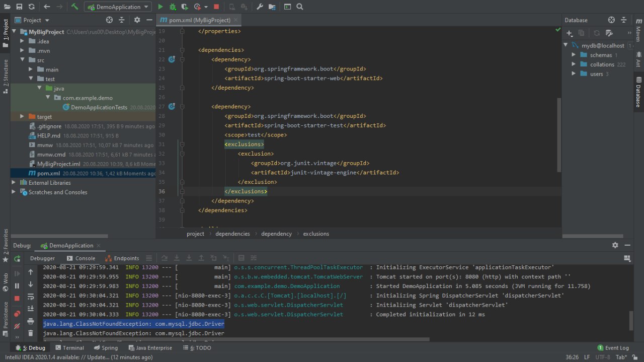Toggle soft-wrap in console
Screen dimensions: 644x362
coord(31,297)
